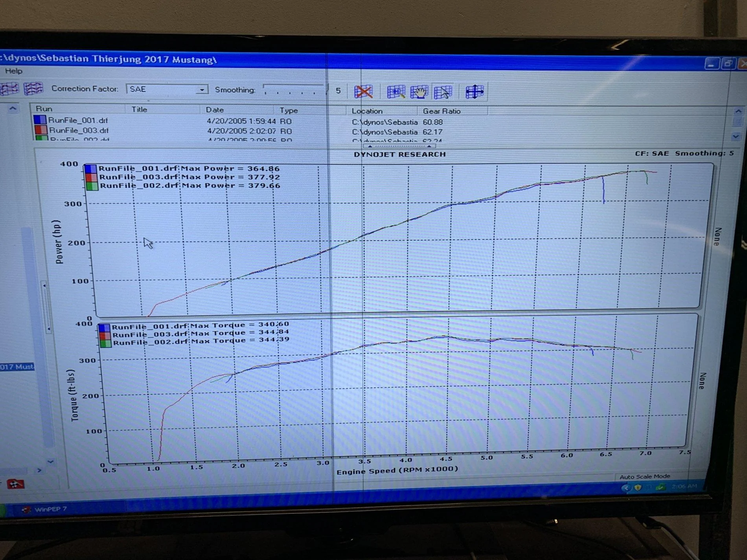
Task: Click the left panel vertical scrollbar
Action: tap(37, 337)
